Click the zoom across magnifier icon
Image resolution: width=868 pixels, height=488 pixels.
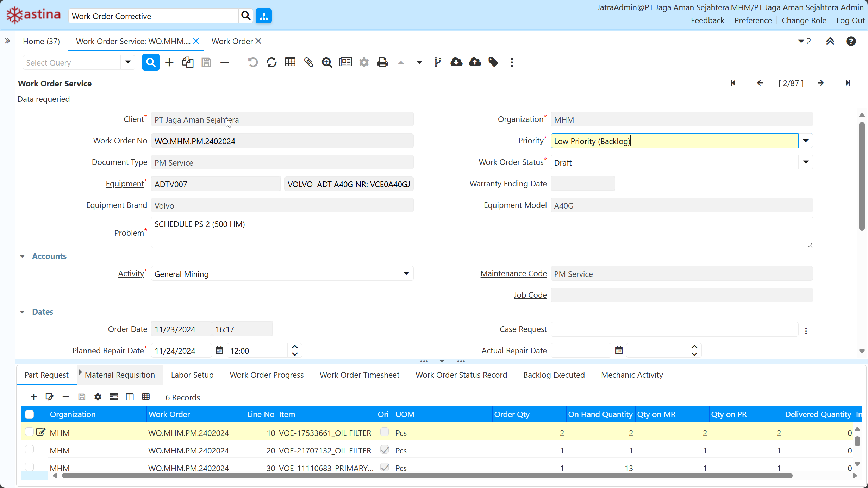(x=327, y=62)
